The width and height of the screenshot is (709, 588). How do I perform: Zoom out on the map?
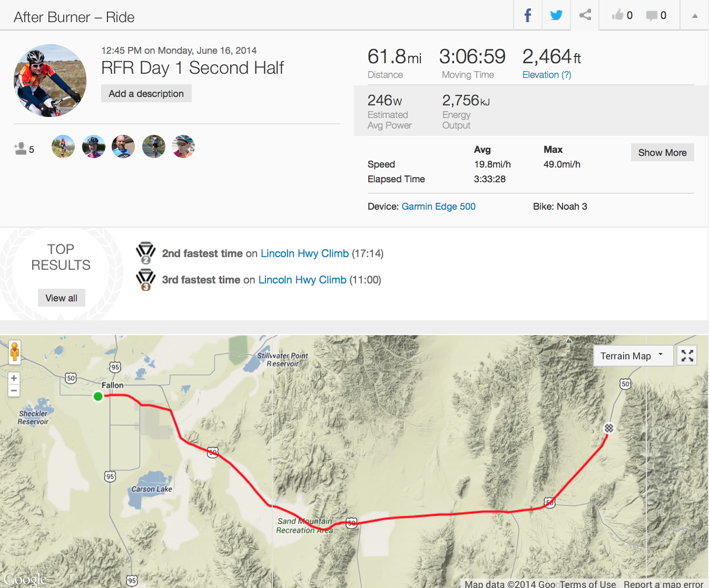click(14, 390)
